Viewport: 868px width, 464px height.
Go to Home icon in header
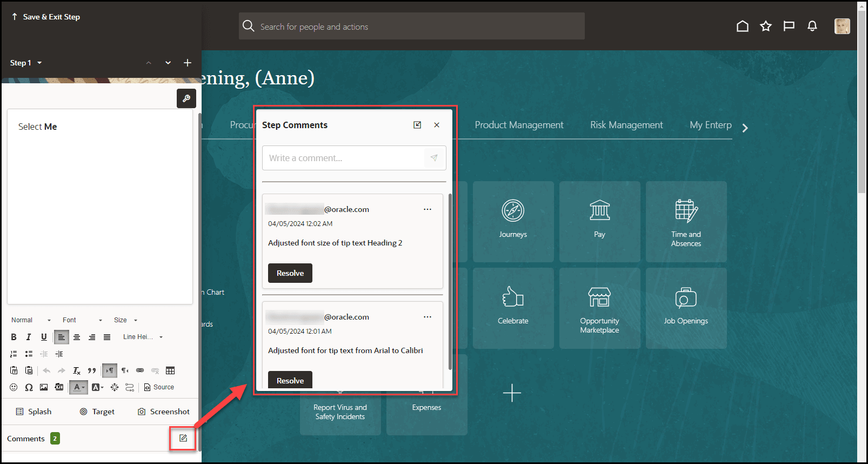pos(743,26)
